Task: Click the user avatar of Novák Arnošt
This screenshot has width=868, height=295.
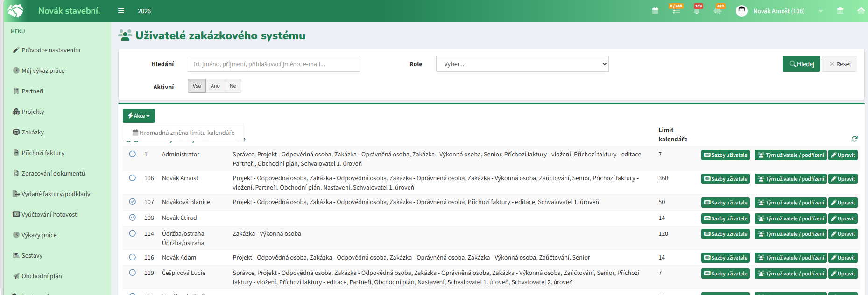Action: pos(741,11)
